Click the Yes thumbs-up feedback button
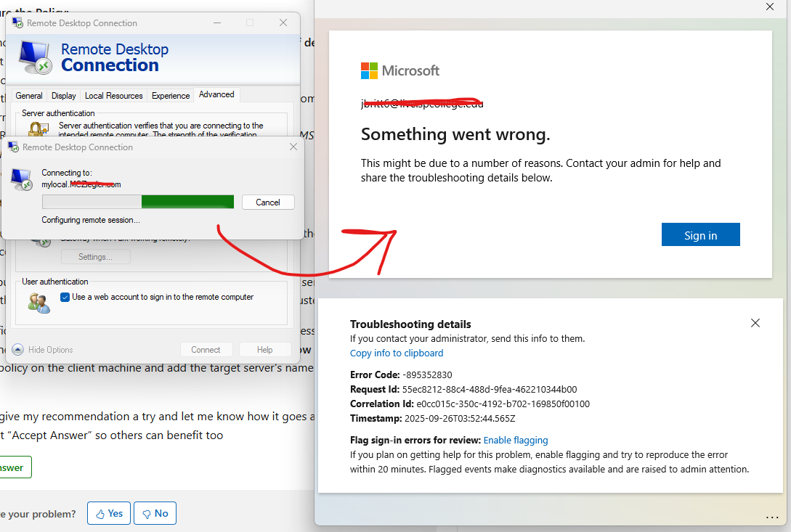Screen dimensions: 791x532 [109, 513]
